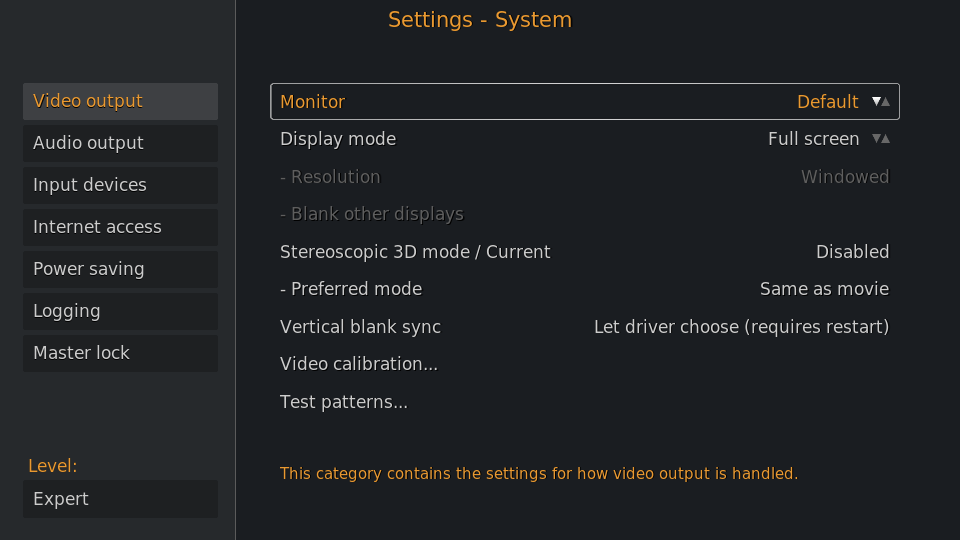The height and width of the screenshot is (540, 960).
Task: Go to Input devices settings
Action: point(121,185)
